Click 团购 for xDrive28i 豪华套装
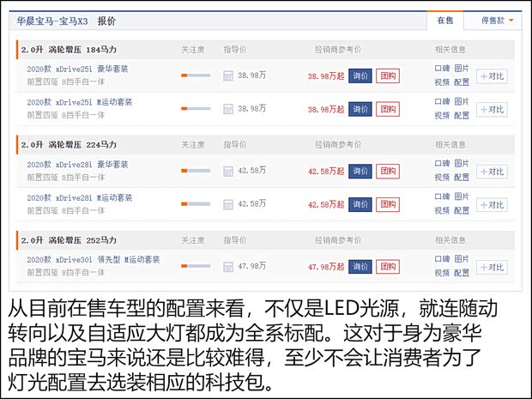This screenshot has height=399, width=532. (x=388, y=171)
